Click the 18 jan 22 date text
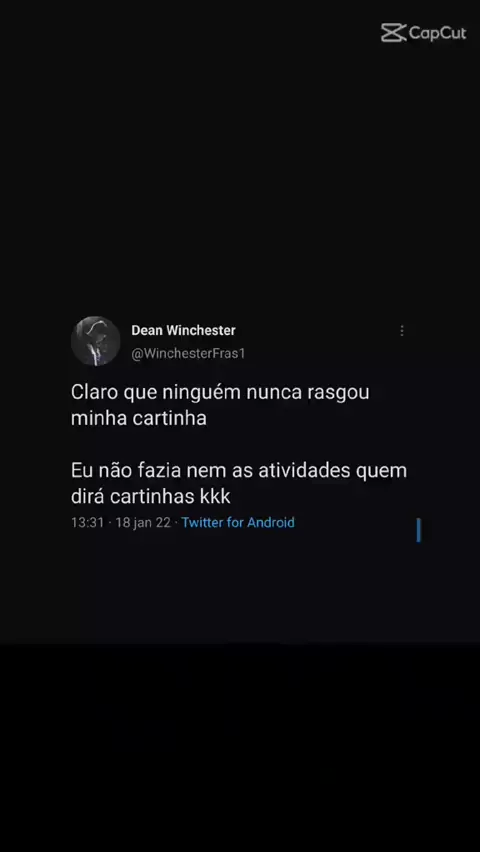Viewport: 480px width, 852px height. pyautogui.click(x=143, y=523)
